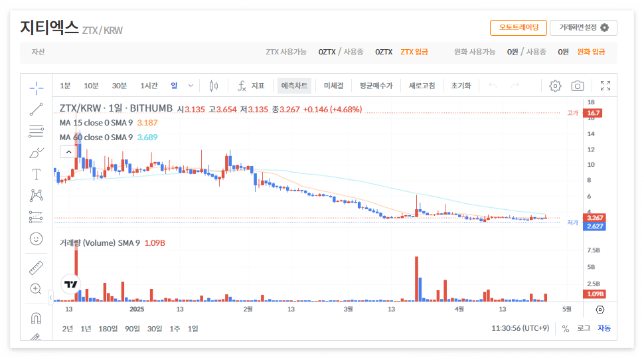The image size is (644, 358).
Task: Click the TradingView logo on chart
Action: (71, 284)
